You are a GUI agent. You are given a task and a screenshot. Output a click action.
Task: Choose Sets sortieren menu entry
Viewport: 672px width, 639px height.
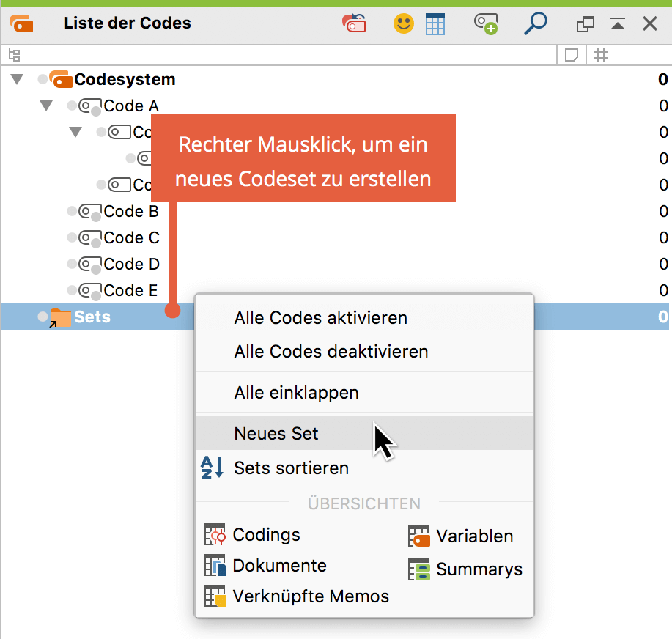[x=364, y=468]
